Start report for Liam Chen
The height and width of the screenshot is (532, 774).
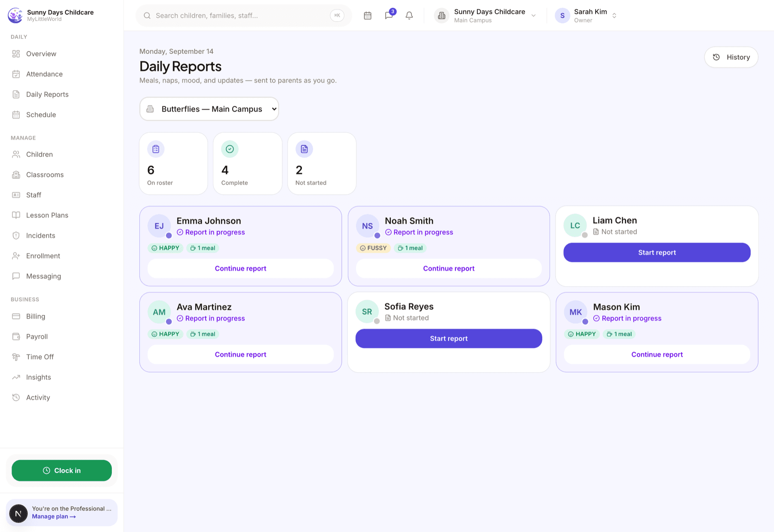pyautogui.click(x=657, y=252)
